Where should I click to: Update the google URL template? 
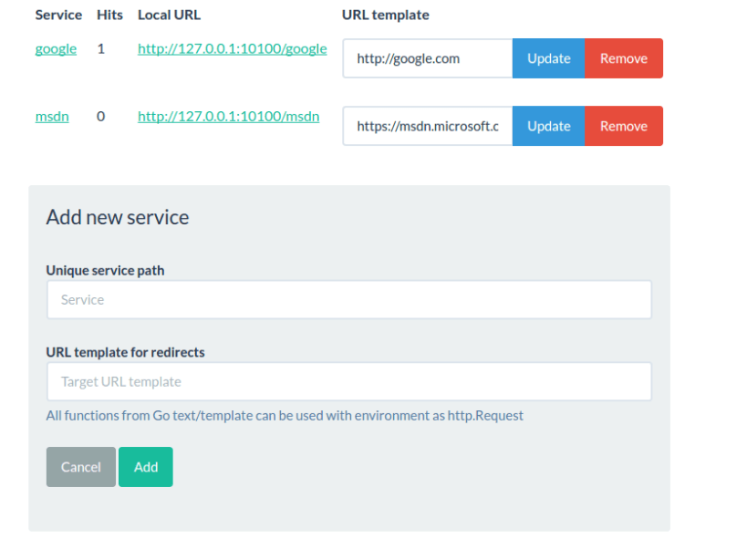(548, 57)
